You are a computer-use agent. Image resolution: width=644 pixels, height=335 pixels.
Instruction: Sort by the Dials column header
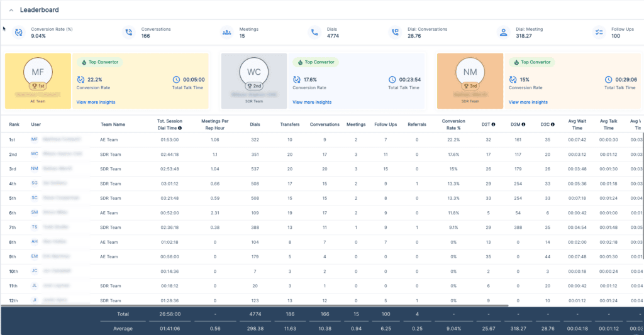click(x=255, y=124)
